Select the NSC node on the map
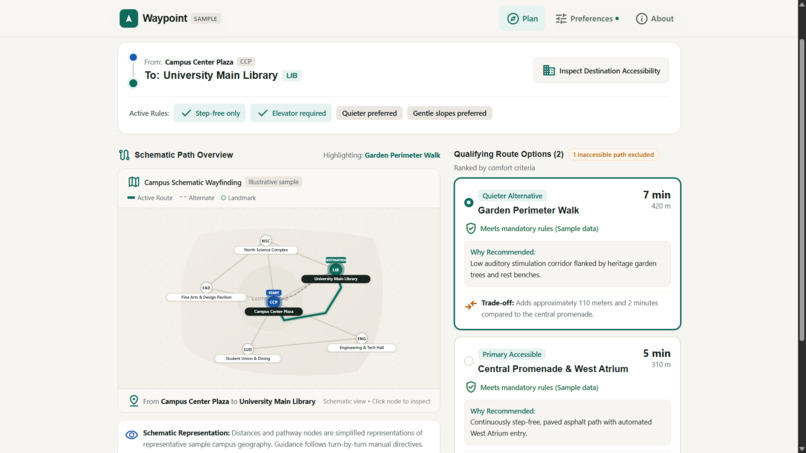The image size is (806, 453). 266,241
